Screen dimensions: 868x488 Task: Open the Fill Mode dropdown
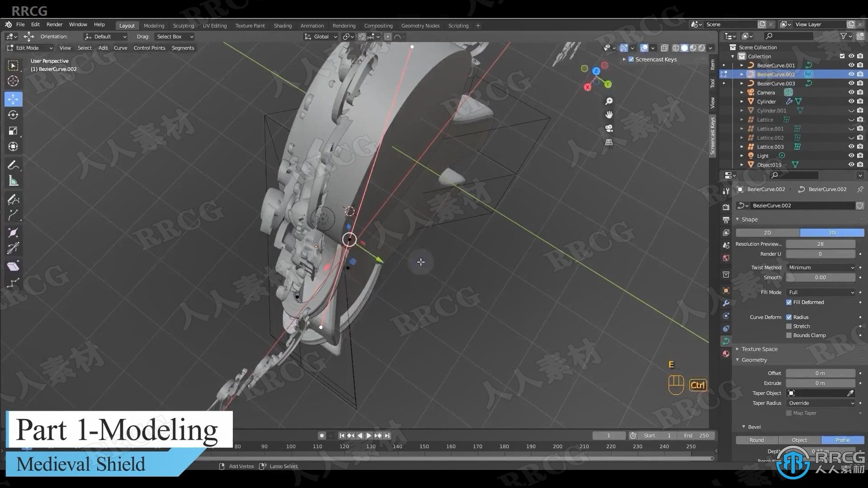[821, 292]
